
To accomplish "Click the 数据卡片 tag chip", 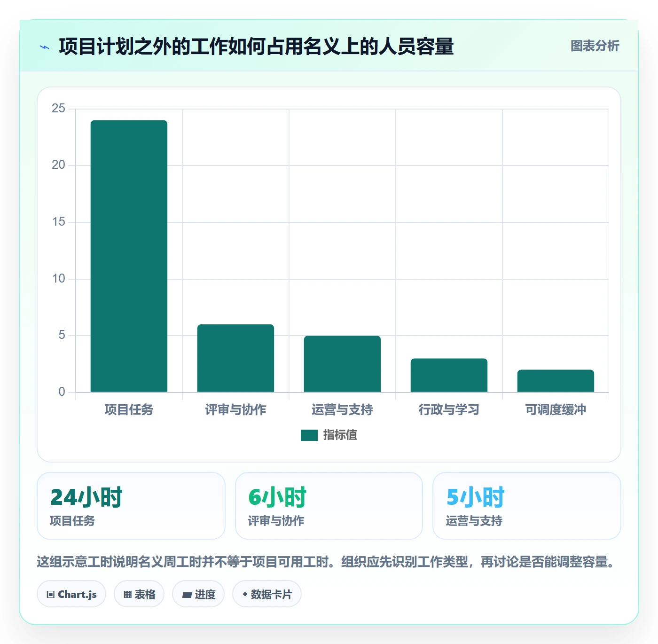I will pyautogui.click(x=267, y=594).
